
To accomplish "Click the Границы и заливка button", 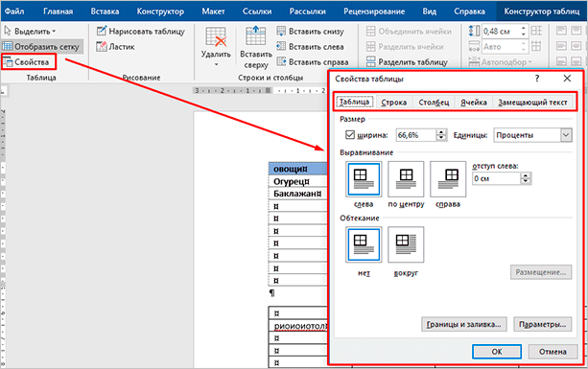I will tap(464, 324).
